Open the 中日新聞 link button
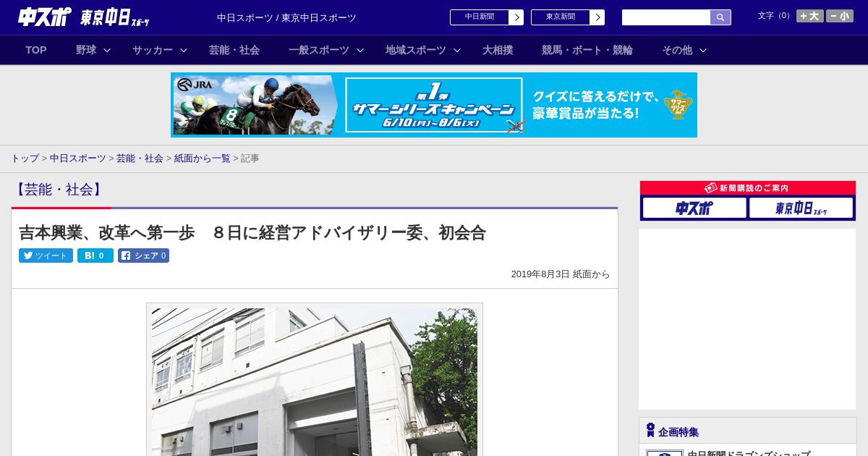 [x=480, y=17]
